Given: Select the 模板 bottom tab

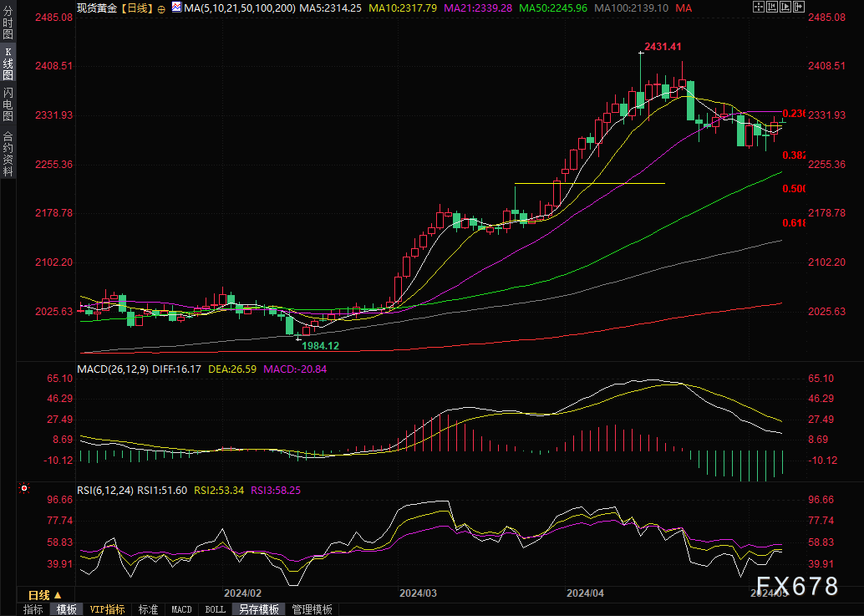Looking at the screenshot, I should point(67,609).
